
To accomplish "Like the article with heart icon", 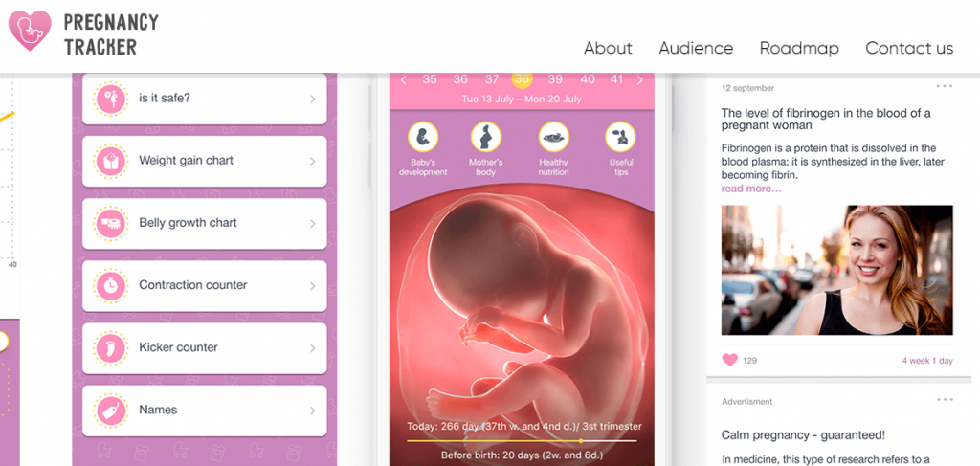I will pos(729,360).
